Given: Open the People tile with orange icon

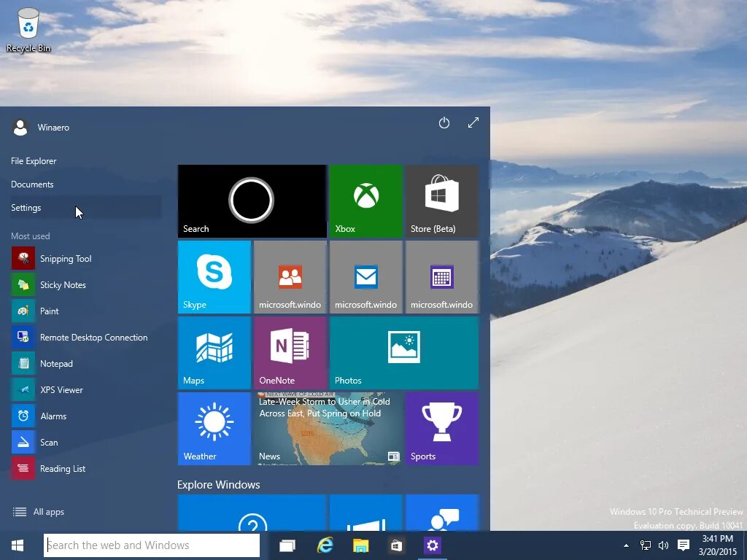Looking at the screenshot, I should (290, 277).
